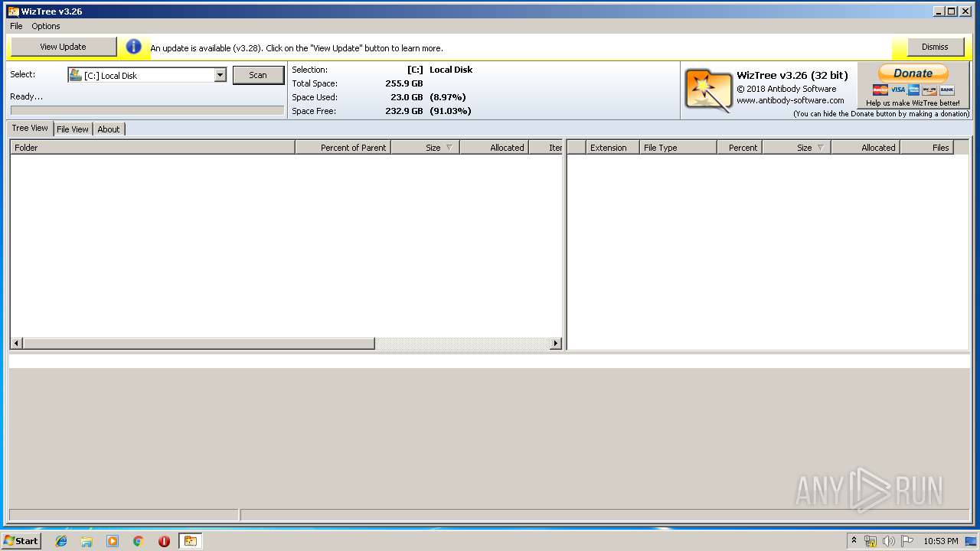Click the WizTree wand logo icon
This screenshot has width=980, height=551.
(x=708, y=90)
